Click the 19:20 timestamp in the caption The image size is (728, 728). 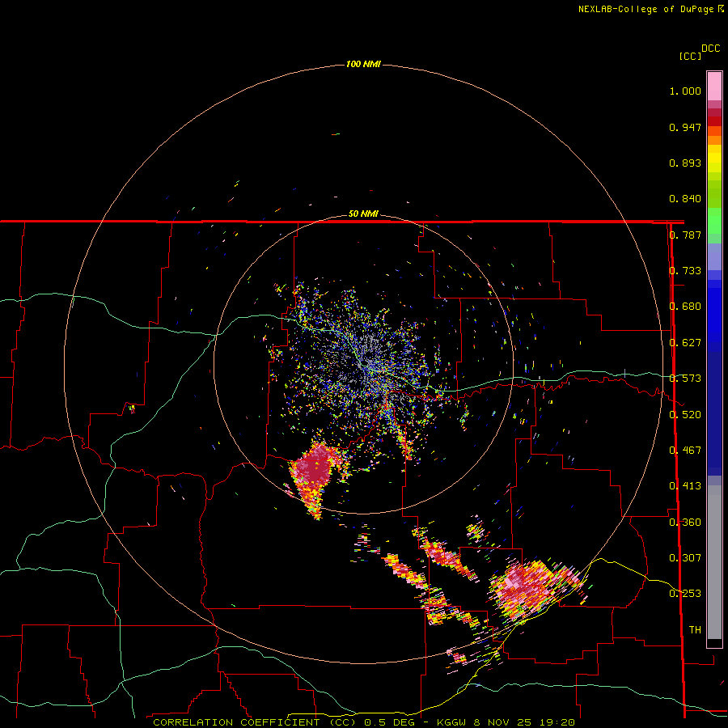click(x=557, y=722)
